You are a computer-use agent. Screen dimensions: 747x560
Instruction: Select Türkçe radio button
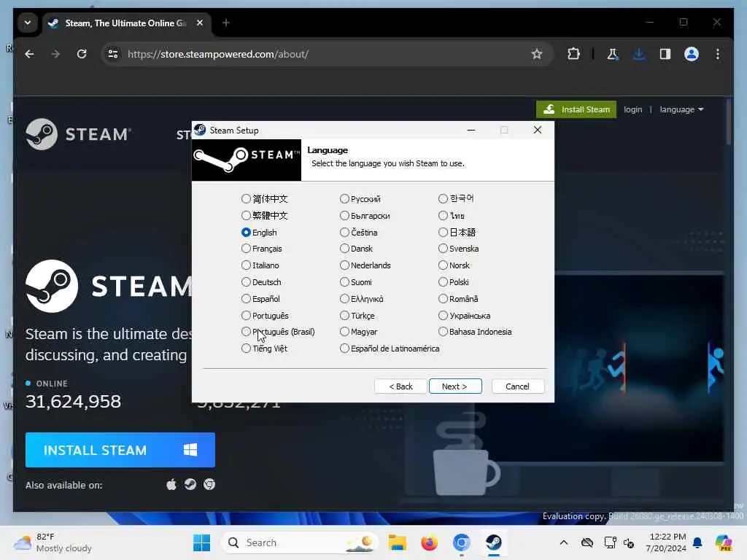pyautogui.click(x=344, y=315)
